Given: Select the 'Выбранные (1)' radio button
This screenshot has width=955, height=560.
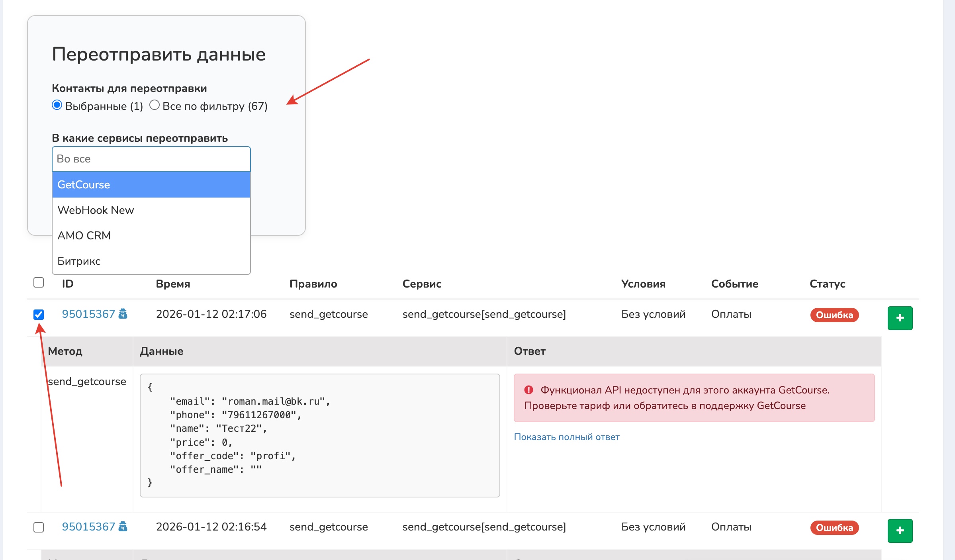Looking at the screenshot, I should click(x=57, y=105).
